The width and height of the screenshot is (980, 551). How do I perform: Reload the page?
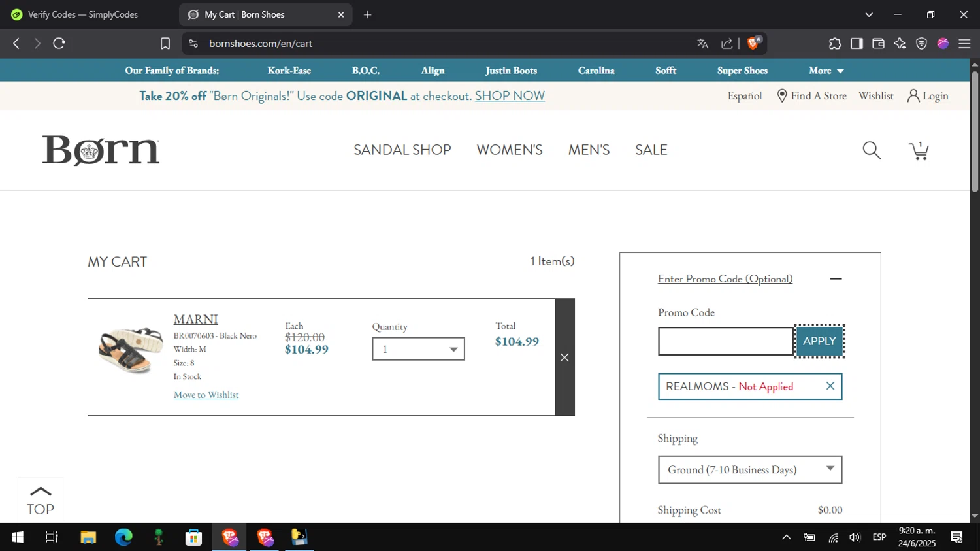pos(59,43)
